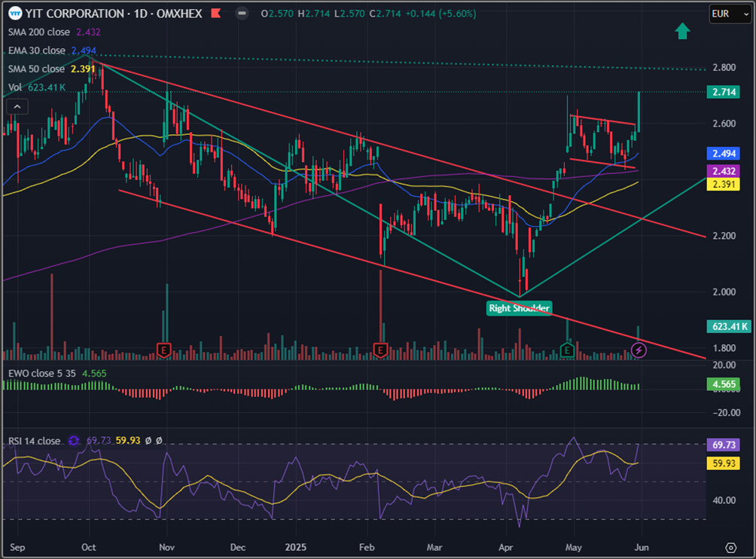Click the purple lightning bolt event icon
The image size is (756, 559).
click(x=639, y=350)
